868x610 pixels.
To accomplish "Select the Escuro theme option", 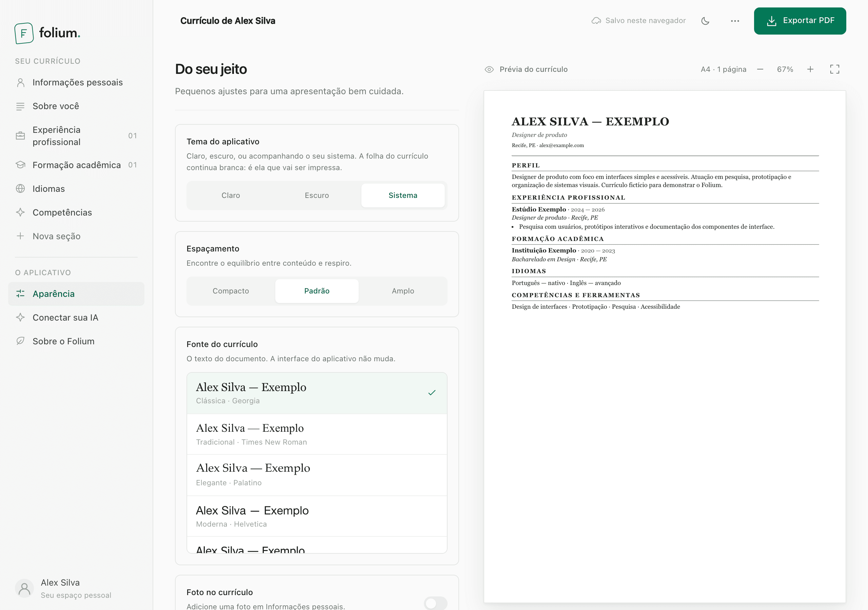I will coord(317,196).
